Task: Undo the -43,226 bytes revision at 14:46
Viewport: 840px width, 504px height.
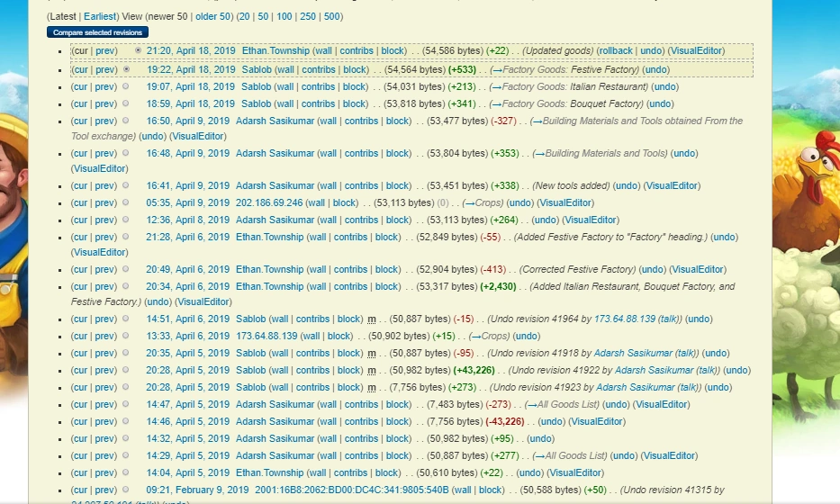Action: click(x=551, y=421)
